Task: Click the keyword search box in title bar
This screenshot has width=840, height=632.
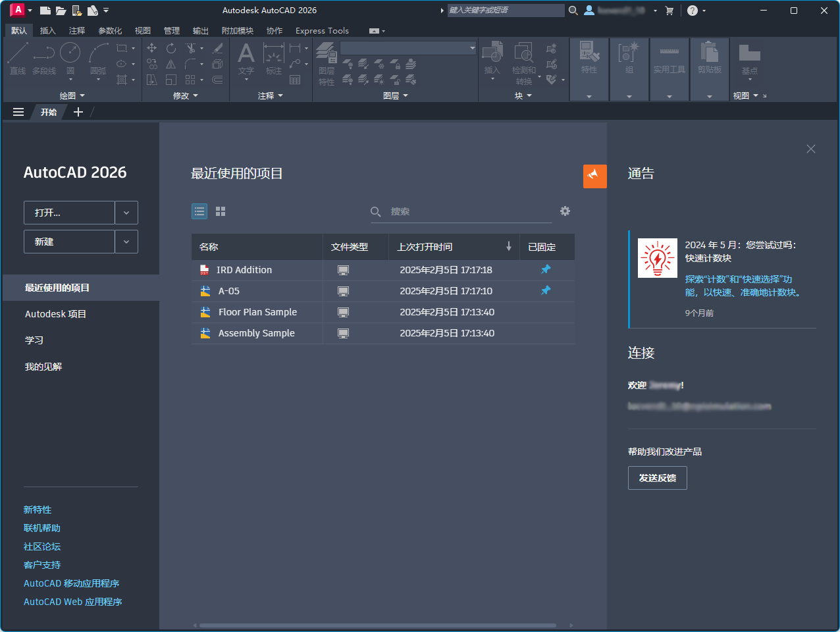Action: 506,11
